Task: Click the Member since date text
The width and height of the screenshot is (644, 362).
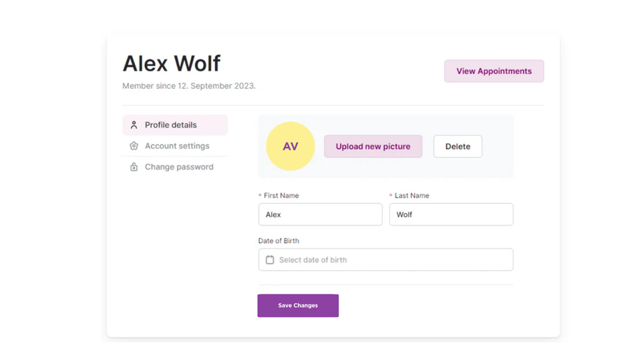Action: click(x=189, y=85)
